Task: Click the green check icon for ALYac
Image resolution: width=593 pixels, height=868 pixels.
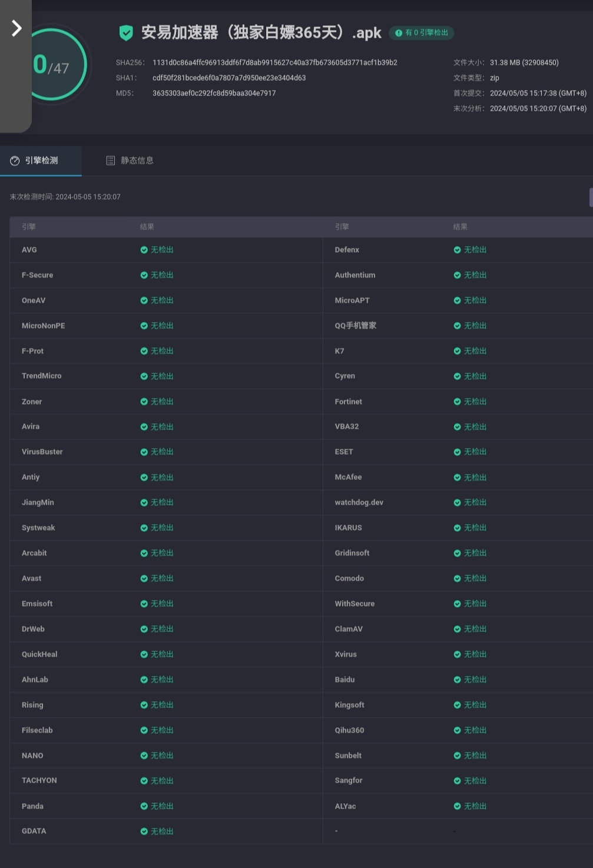Action: (x=457, y=806)
